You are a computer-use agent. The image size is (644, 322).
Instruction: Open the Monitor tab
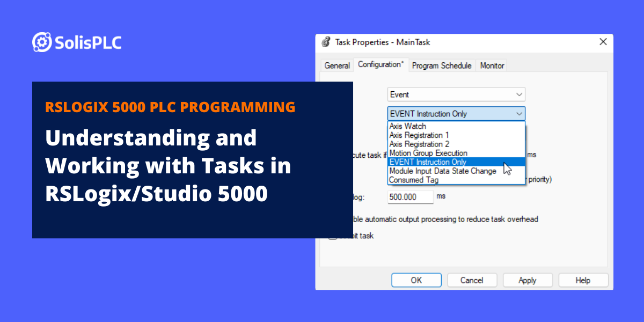pos(491,65)
